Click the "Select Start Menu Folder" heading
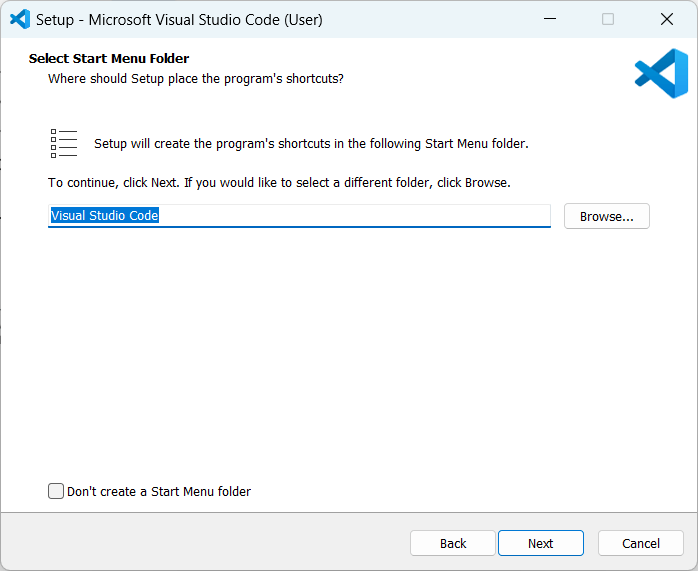Viewport: 698px width, 571px height. [109, 59]
